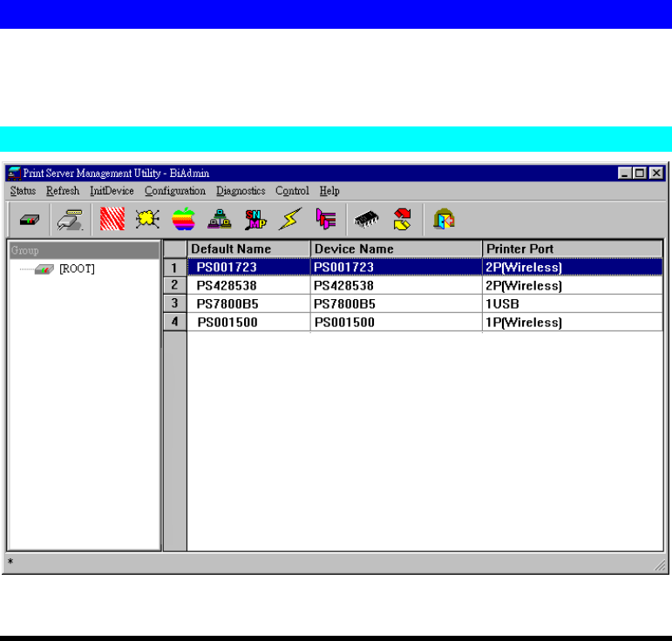Click the red and yellow arrows reset icon
The image size is (672, 641).
[x=403, y=219]
